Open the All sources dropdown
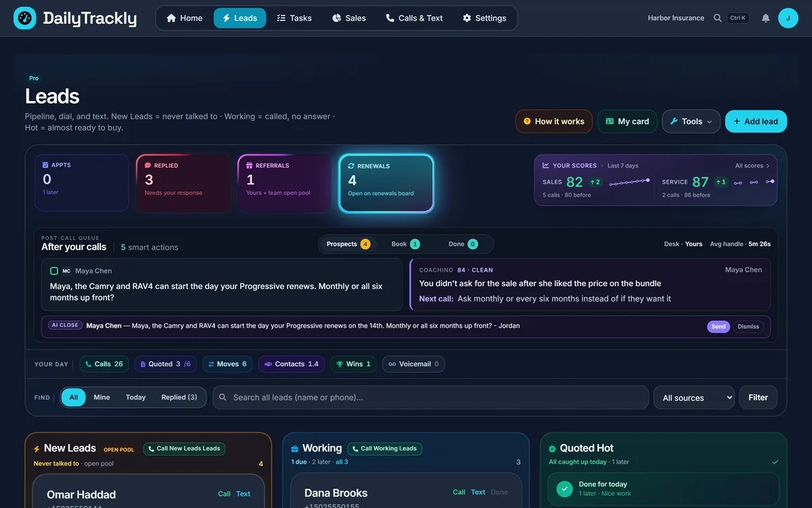 click(694, 398)
